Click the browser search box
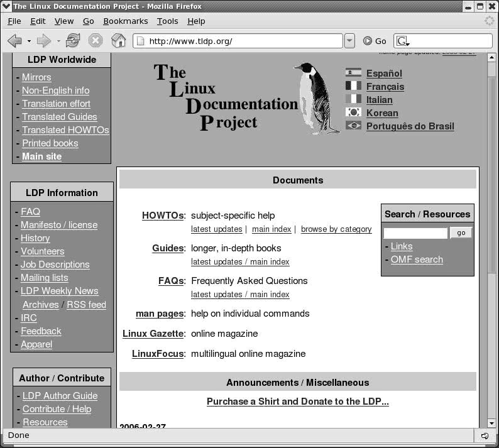499x448 pixels. click(443, 41)
